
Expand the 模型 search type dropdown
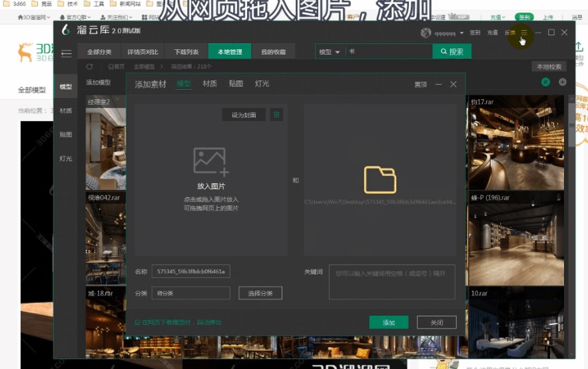(329, 52)
